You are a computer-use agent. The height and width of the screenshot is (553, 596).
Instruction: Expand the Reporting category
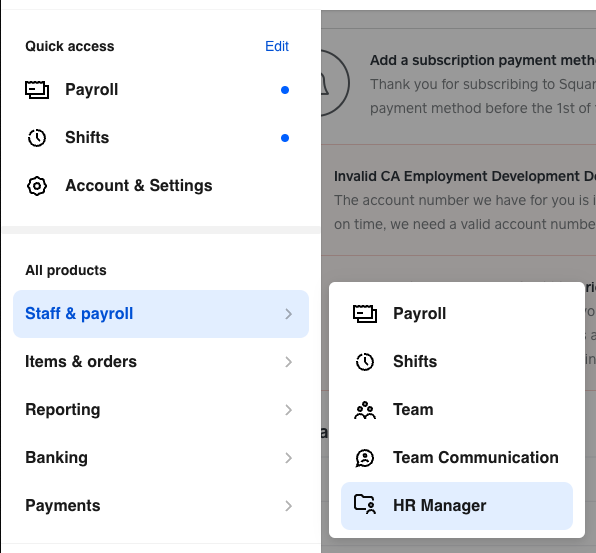[x=161, y=410]
